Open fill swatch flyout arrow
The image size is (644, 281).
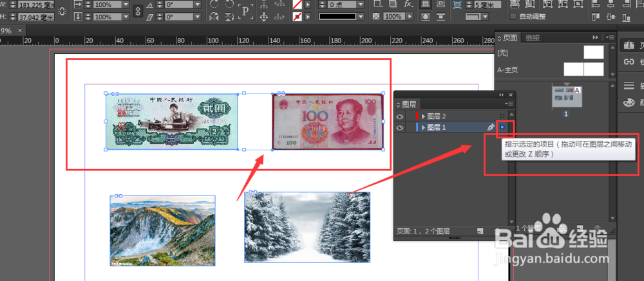click(308, 5)
